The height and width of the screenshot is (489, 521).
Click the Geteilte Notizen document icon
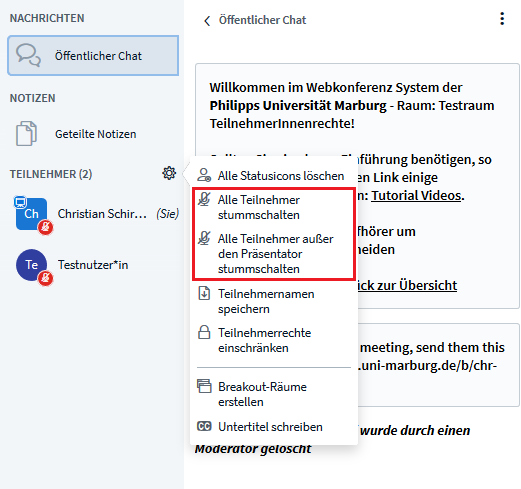(x=26, y=134)
